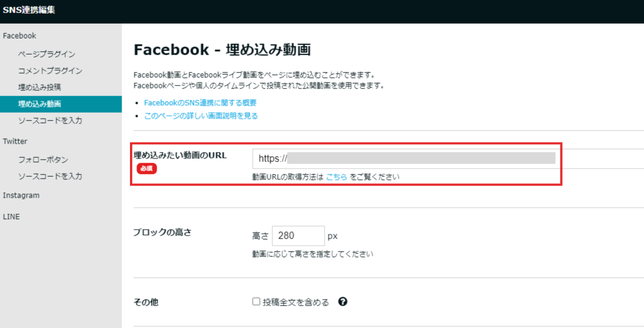Select フォローボタン under Twitter
Viewport: 644px width, 328px height.
[43, 160]
